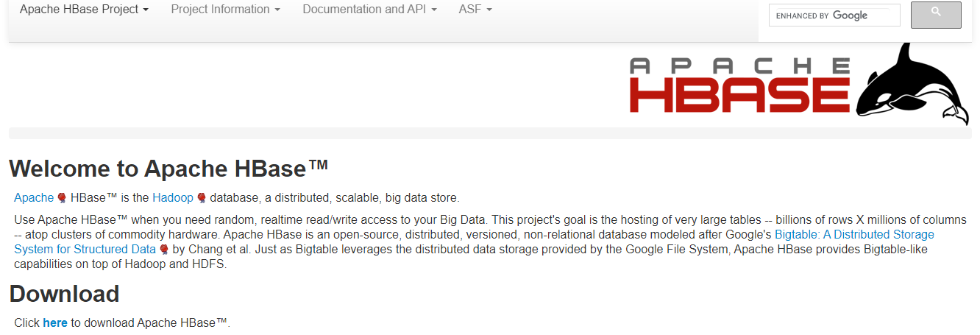The height and width of the screenshot is (335, 980).
Task: Follow the Apache hyperlink in the intro
Action: click(34, 197)
